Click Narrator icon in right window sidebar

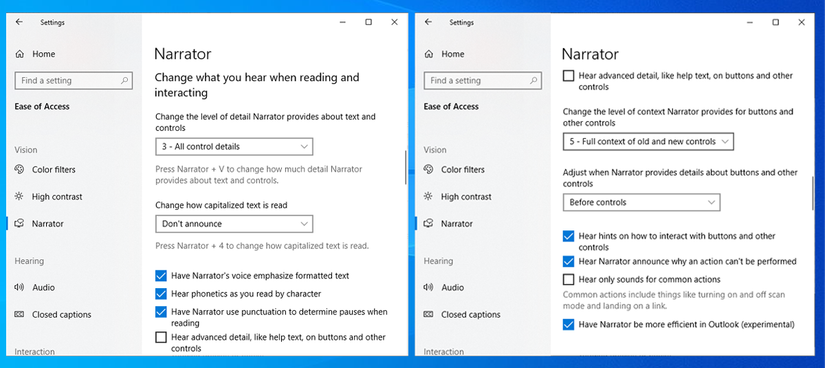pos(429,223)
